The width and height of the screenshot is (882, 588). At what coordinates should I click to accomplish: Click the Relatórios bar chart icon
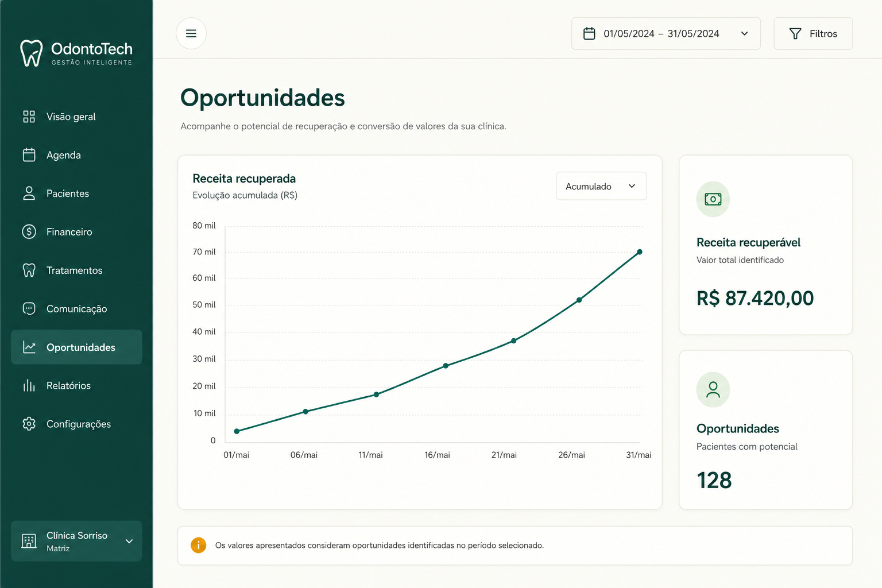click(x=29, y=386)
